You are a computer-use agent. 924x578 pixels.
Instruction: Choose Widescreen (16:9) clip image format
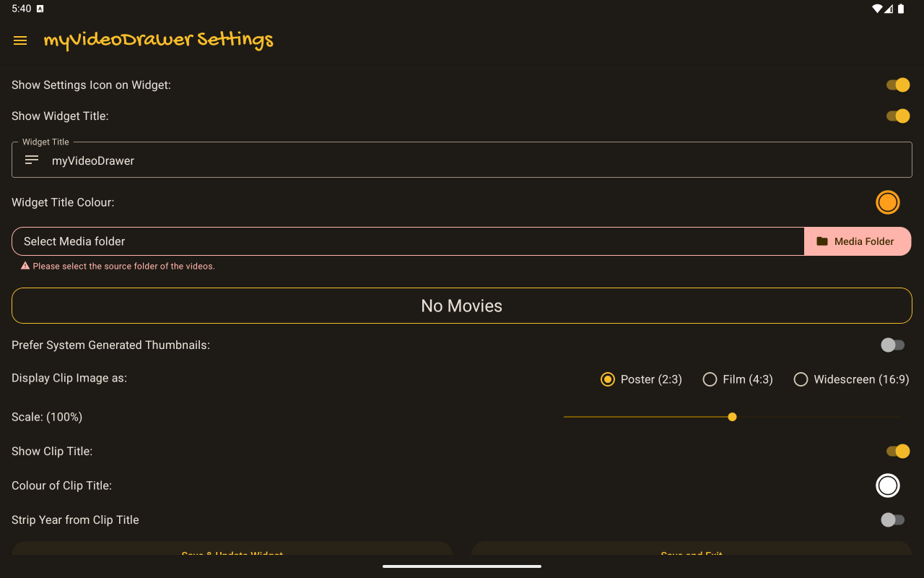point(801,379)
